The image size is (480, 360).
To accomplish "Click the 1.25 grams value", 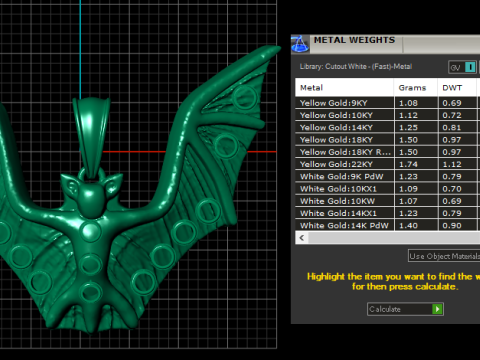I will point(408,128).
